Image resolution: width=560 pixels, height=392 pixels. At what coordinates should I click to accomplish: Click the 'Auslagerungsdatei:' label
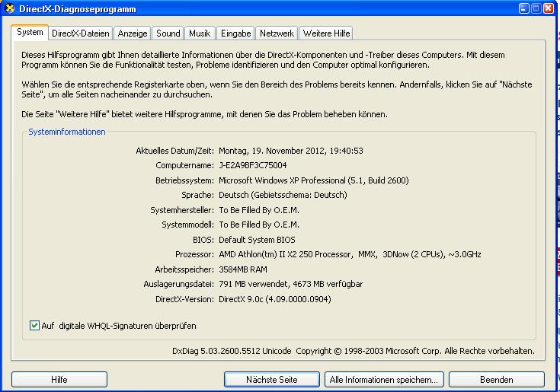[178, 284]
